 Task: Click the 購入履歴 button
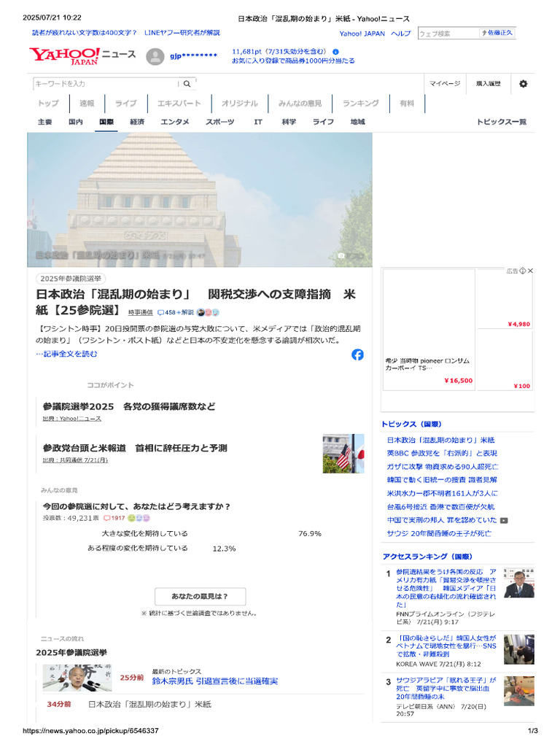488,84
